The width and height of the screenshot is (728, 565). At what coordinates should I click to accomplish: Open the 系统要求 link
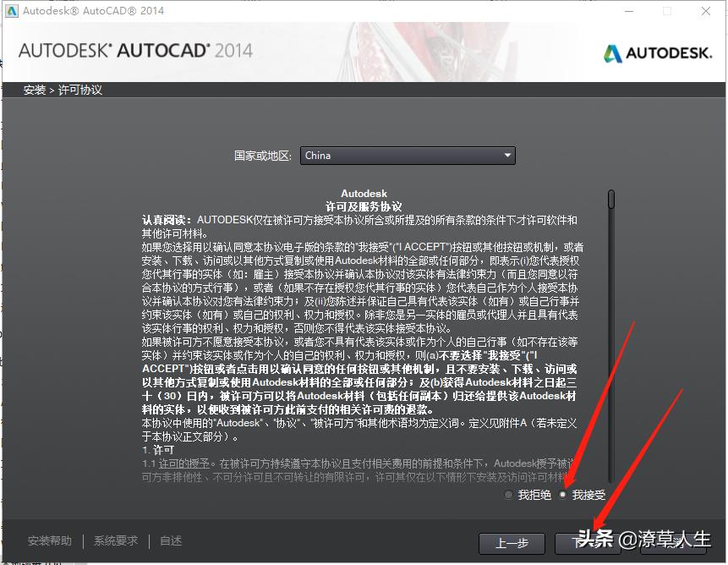[114, 540]
